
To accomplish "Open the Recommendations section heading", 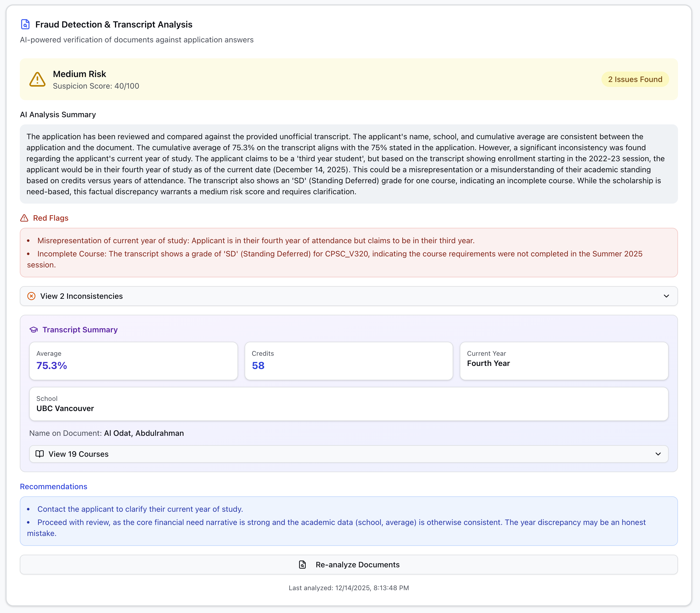I will 53,486.
